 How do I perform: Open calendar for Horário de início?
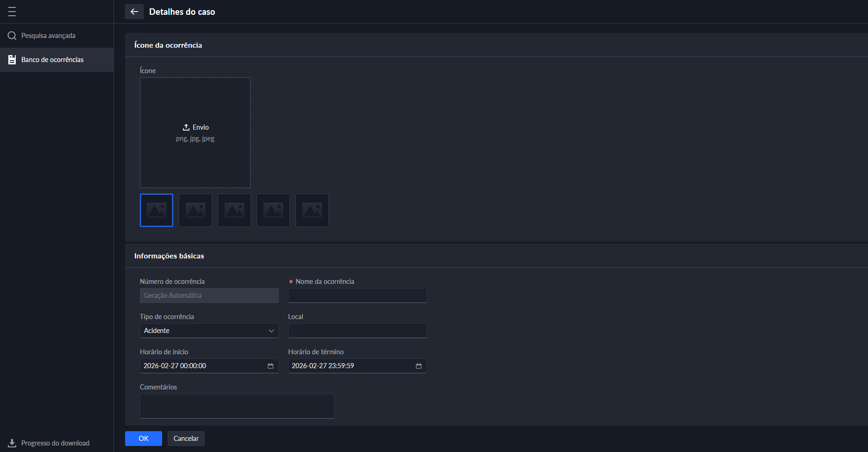[270, 366]
